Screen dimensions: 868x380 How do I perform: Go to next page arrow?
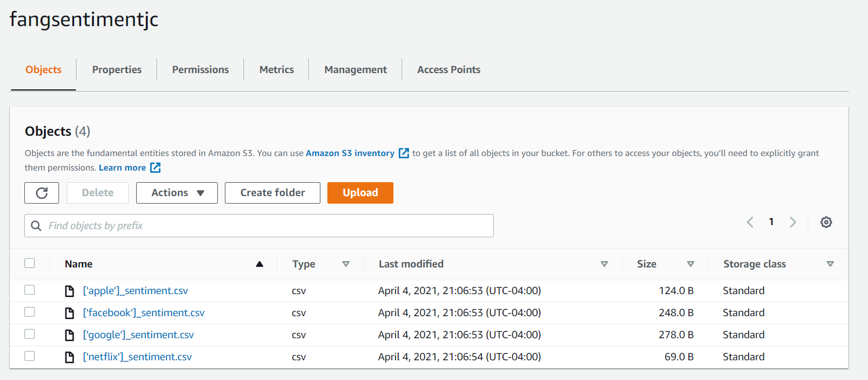point(793,222)
